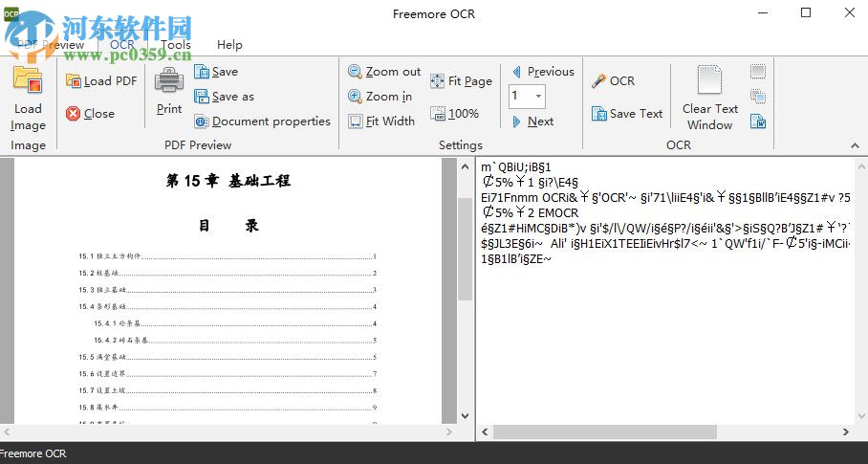
Task: Go to the Previous page
Action: (543, 72)
